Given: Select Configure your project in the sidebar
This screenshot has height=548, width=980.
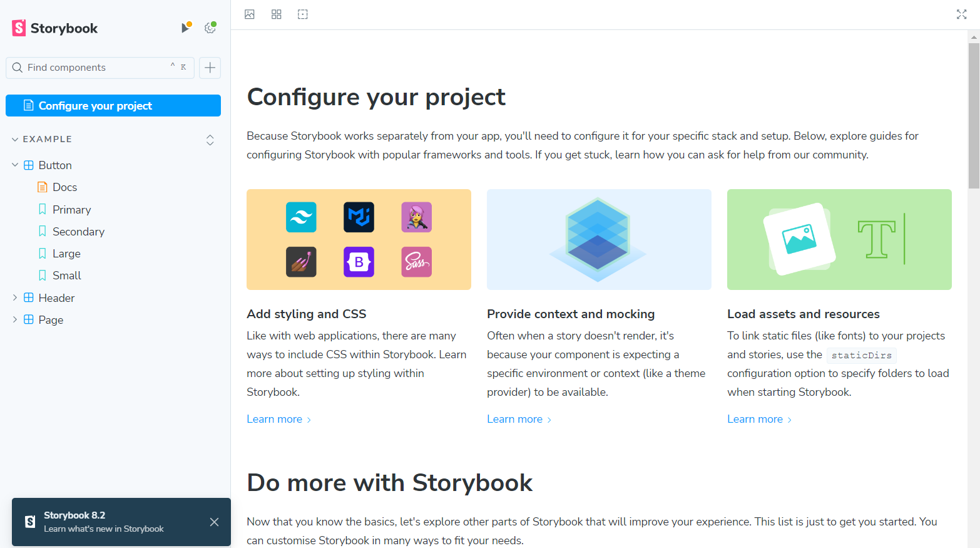Looking at the screenshot, I should [113, 106].
